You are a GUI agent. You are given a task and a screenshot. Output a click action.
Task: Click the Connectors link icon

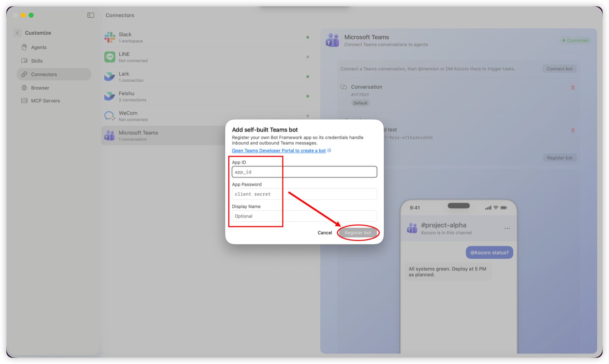tap(24, 74)
